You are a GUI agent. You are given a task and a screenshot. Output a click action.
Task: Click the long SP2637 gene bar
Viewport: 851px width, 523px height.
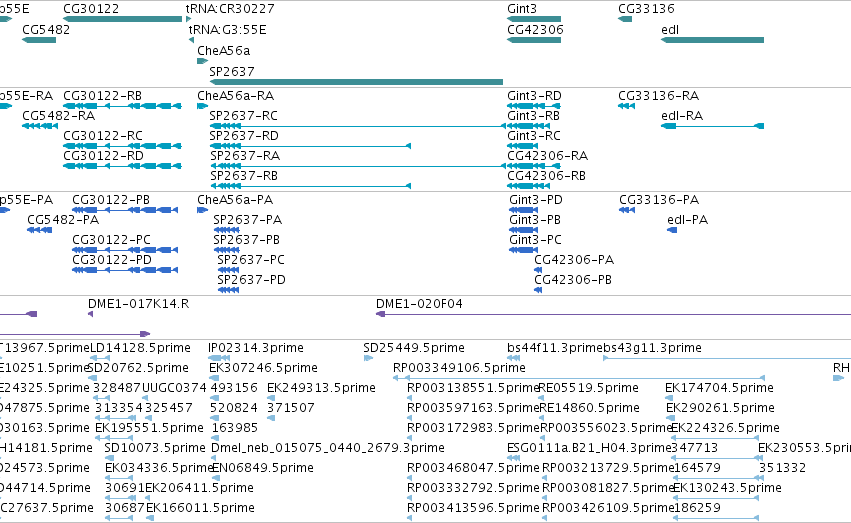(x=356, y=82)
